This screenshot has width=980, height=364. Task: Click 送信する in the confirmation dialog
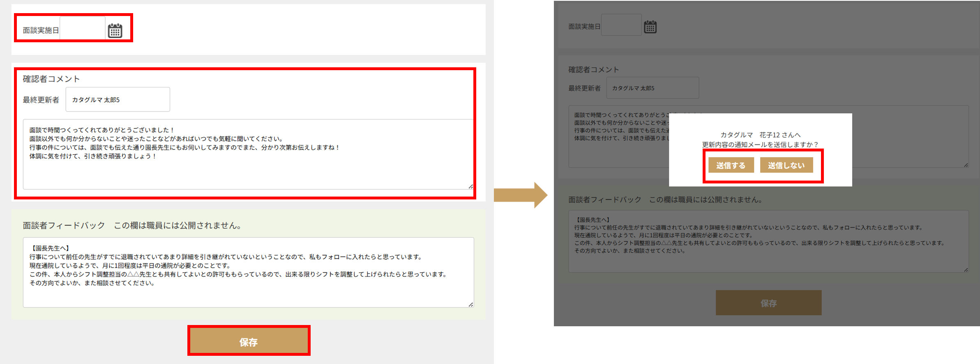point(731,165)
